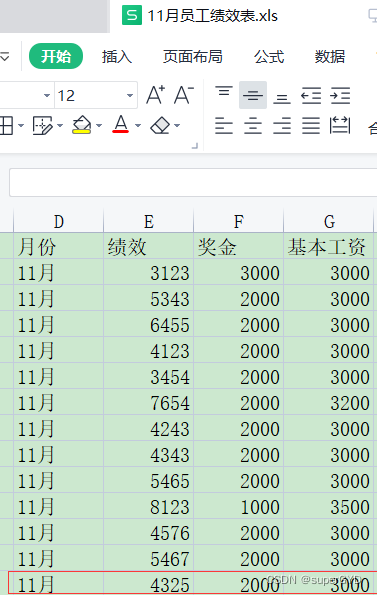
Task: Click the distributed alignment icon
Action: pos(340,125)
